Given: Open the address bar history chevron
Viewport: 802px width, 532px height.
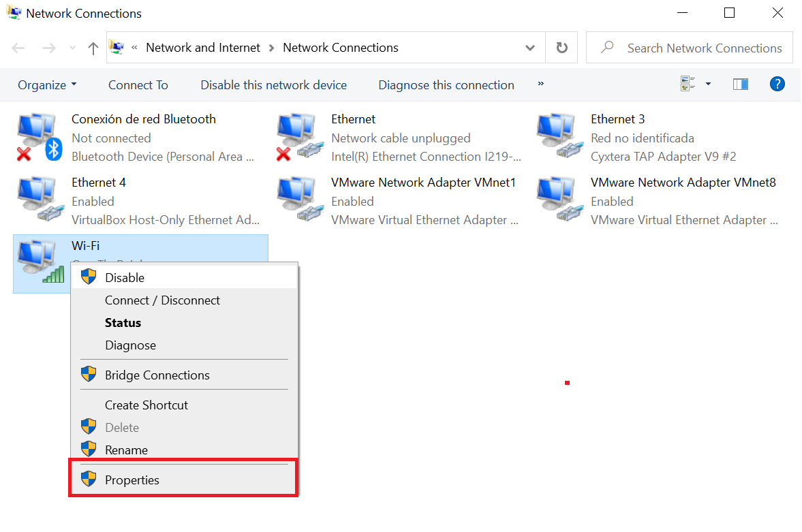Looking at the screenshot, I should pyautogui.click(x=529, y=47).
